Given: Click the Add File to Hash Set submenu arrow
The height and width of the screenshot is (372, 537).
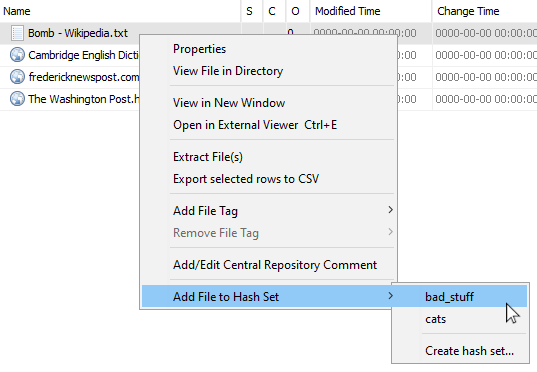Looking at the screenshot, I should (x=390, y=296).
